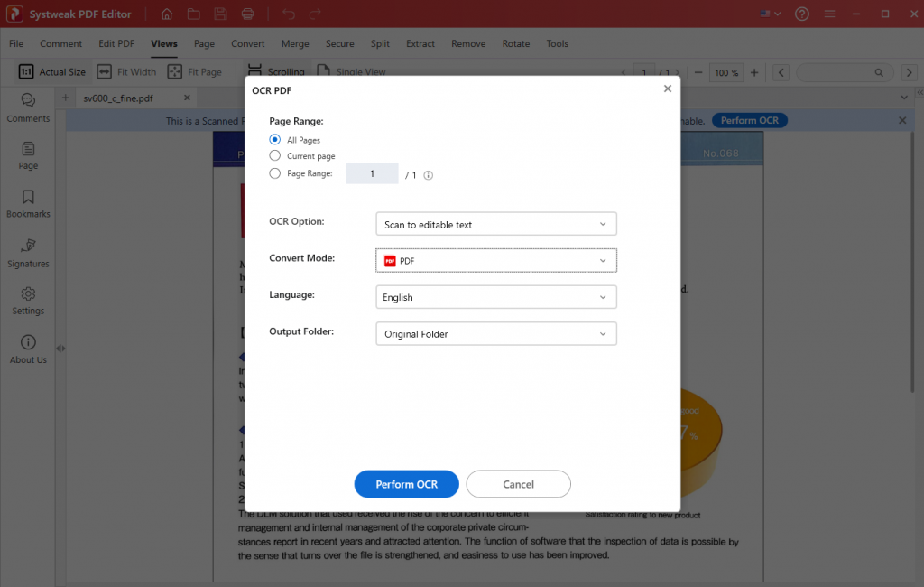Viewport: 924px width, 587px height.
Task: Select the All Pages radio button
Action: pyautogui.click(x=275, y=140)
